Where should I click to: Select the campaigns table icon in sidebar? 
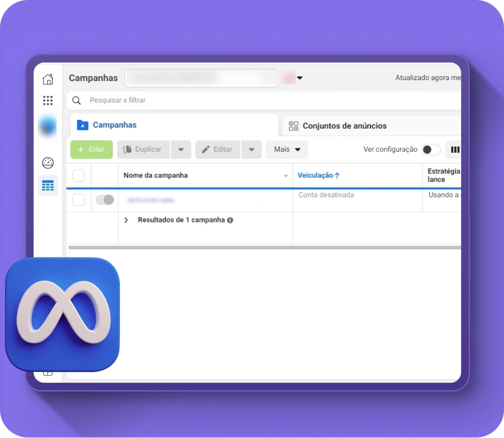click(48, 185)
